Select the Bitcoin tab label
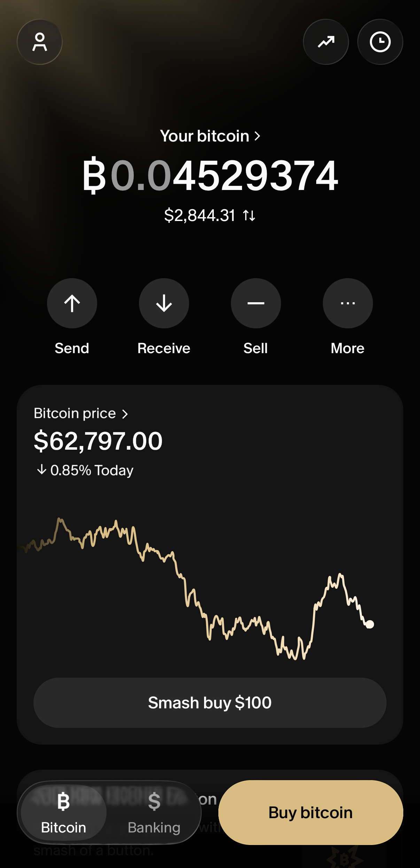 point(63,828)
